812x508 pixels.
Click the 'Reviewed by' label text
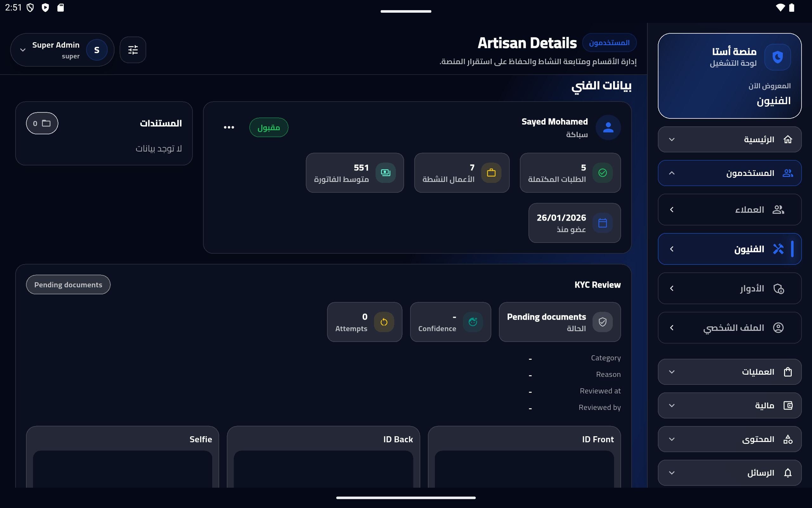point(599,408)
